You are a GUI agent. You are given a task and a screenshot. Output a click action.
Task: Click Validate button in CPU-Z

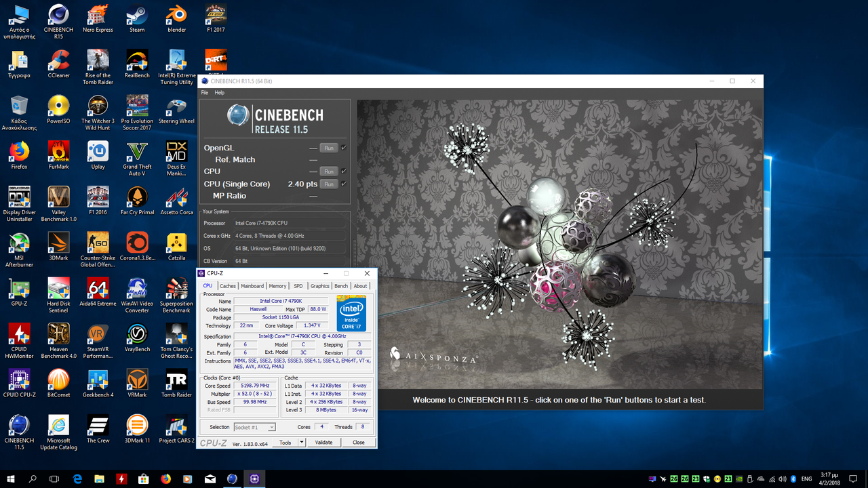click(324, 443)
